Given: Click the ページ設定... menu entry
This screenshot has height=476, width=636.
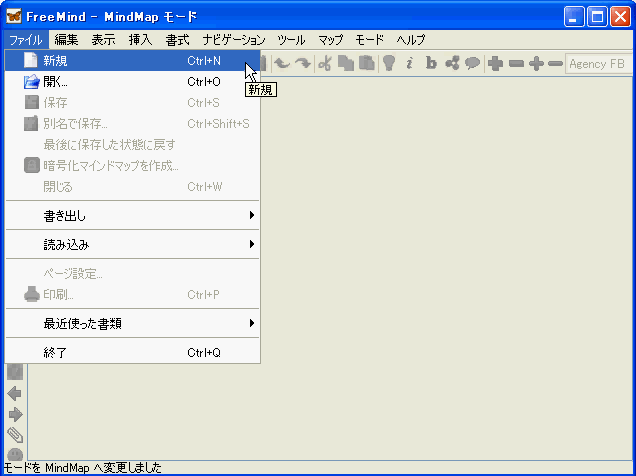Looking at the screenshot, I should tap(132, 274).
